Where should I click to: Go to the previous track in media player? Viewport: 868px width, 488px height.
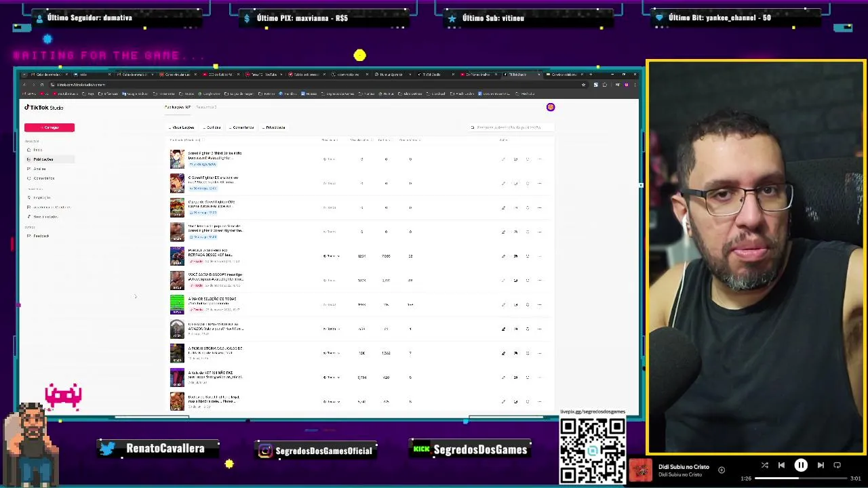pos(781,466)
